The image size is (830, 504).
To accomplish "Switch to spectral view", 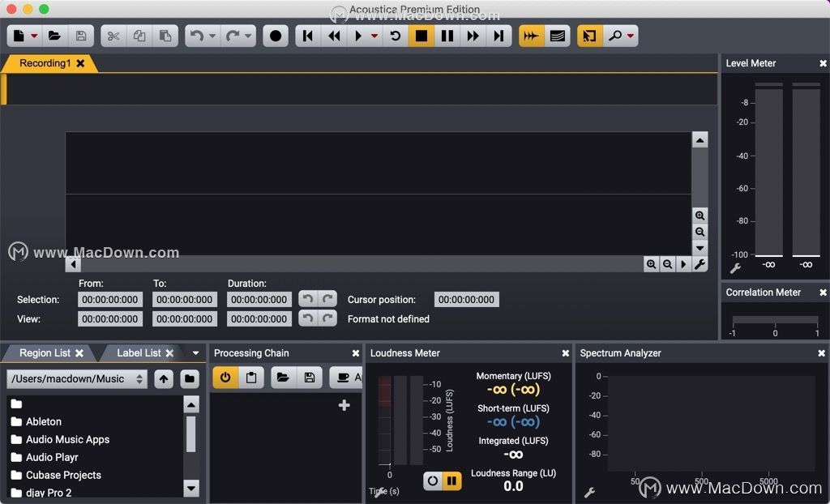I will (x=558, y=36).
